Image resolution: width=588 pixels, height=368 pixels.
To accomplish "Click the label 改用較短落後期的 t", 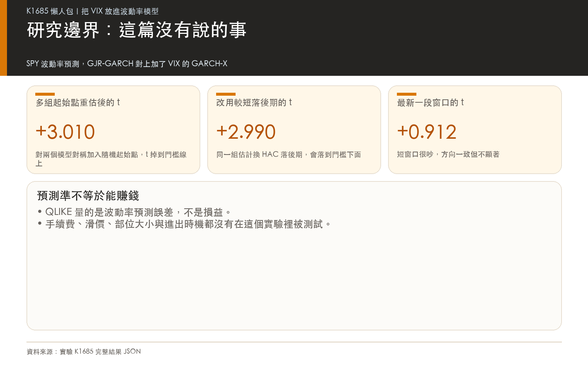I will (x=254, y=102).
